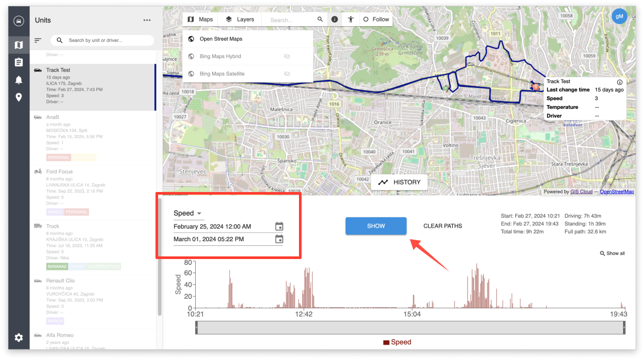This screenshot has width=644, height=360.
Task: Open the Maps tab in map toolbar
Action: click(x=200, y=19)
